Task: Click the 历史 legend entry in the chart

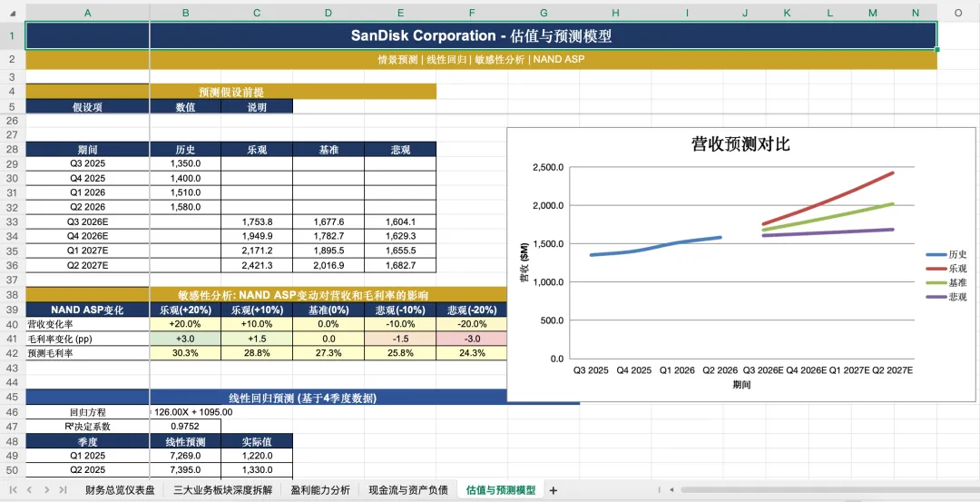Action: pyautogui.click(x=946, y=255)
